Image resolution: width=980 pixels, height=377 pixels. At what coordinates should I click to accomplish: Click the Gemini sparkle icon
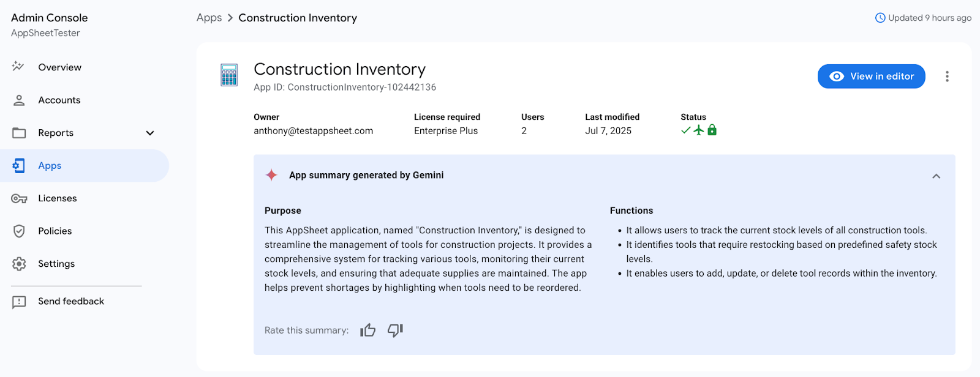271,175
